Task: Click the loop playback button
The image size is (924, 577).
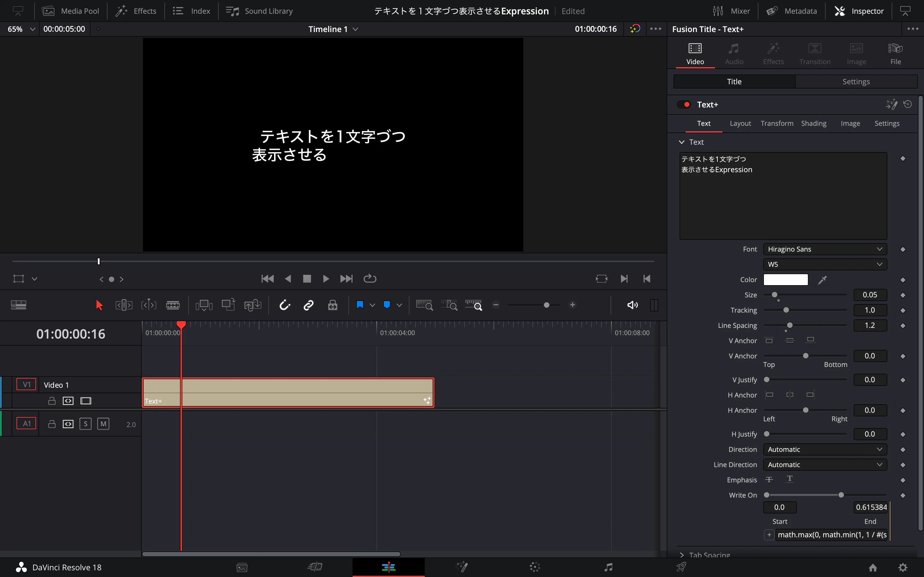Action: 370,278
